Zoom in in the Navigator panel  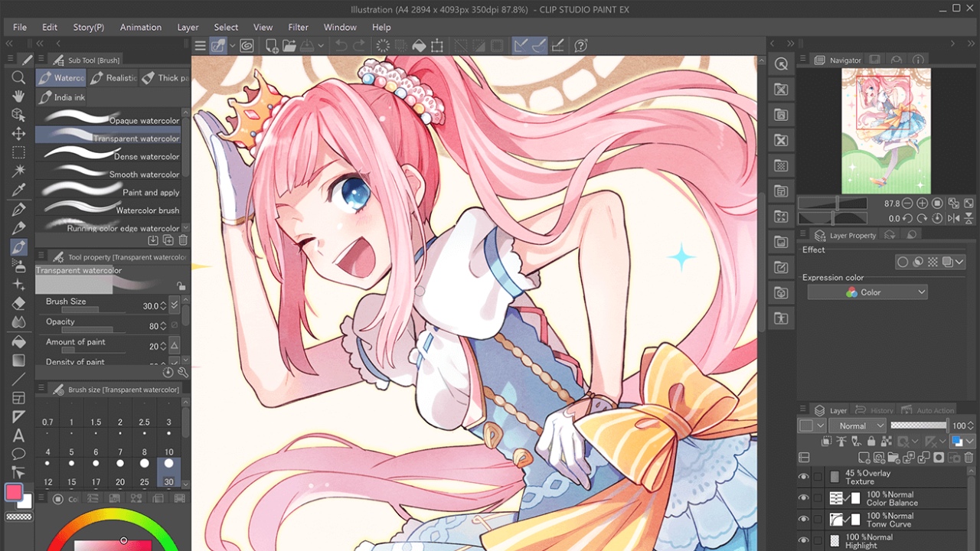[922, 204]
